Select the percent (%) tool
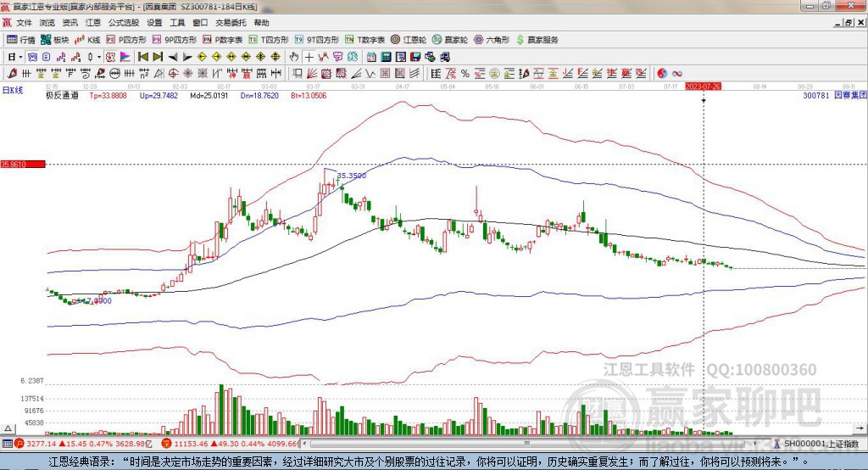 (465, 73)
